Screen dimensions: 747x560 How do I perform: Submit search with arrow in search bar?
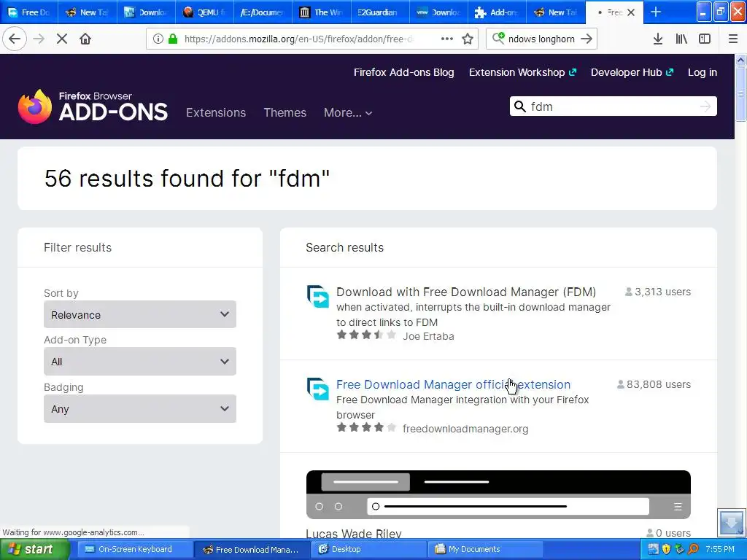[x=587, y=39]
